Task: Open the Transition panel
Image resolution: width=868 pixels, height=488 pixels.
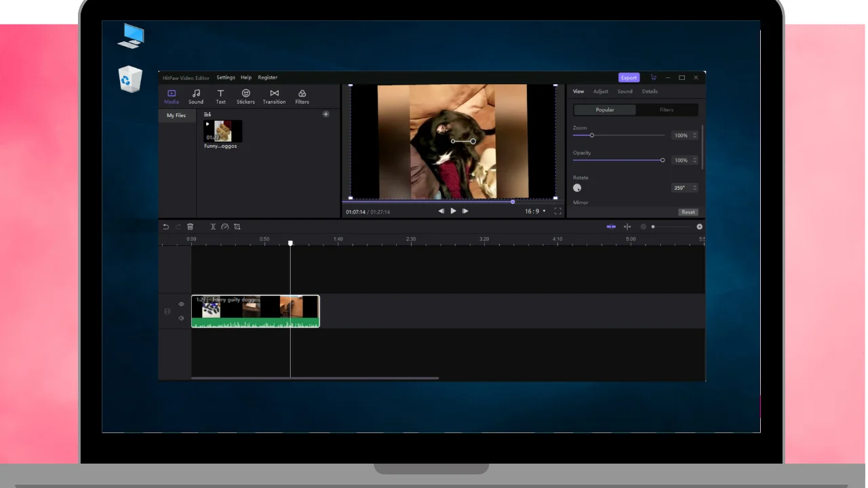Action: (x=274, y=97)
